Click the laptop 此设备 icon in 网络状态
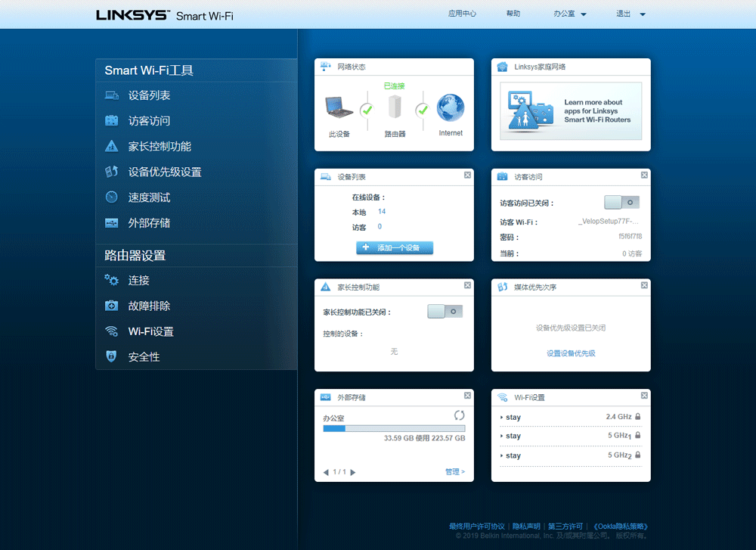The height and width of the screenshot is (550, 756). point(339,107)
